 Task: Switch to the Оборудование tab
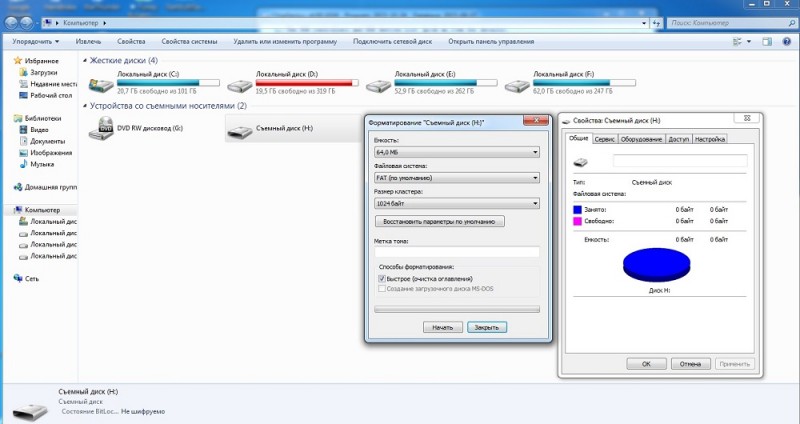pos(641,139)
